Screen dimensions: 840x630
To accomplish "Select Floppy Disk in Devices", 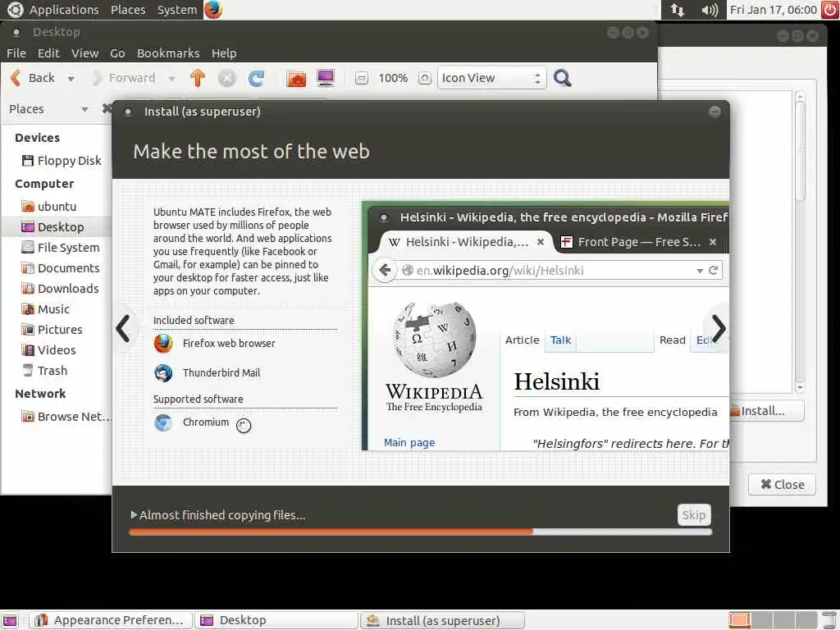I will click(x=61, y=161).
